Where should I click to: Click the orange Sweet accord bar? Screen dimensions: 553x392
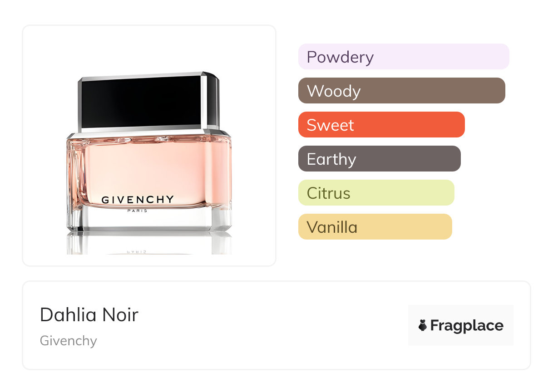[381, 125]
